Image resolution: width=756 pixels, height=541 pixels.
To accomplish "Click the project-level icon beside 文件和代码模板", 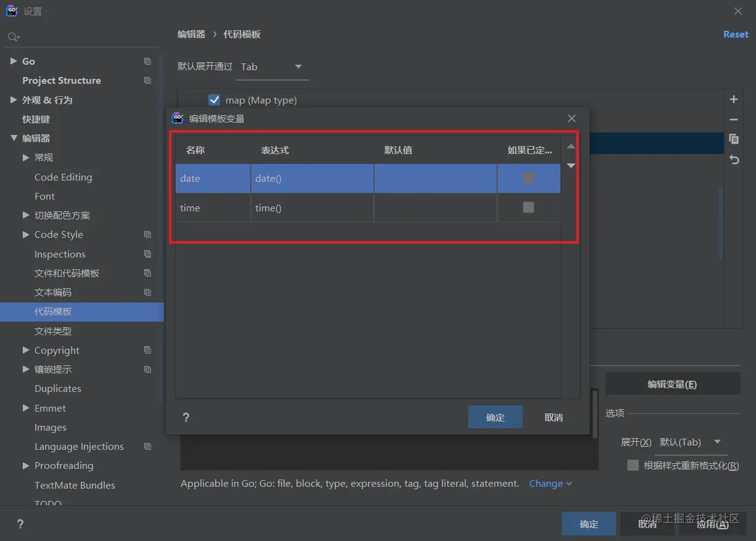I will [147, 273].
